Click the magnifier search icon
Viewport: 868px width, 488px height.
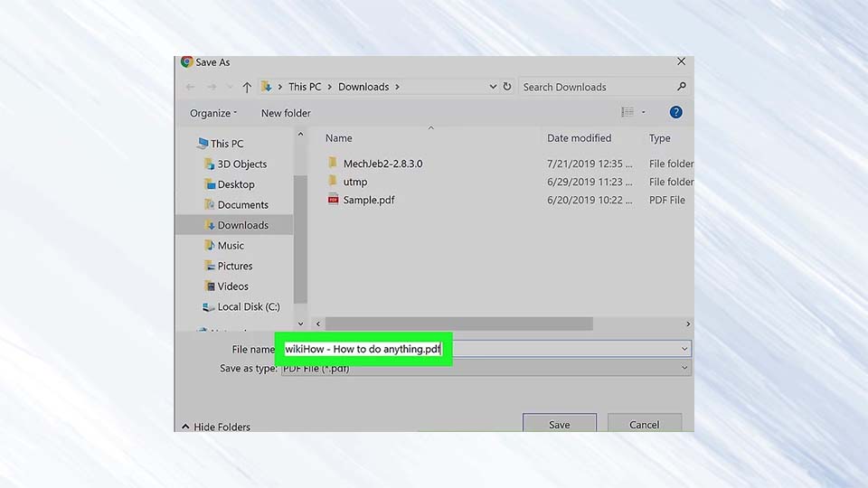pos(682,87)
